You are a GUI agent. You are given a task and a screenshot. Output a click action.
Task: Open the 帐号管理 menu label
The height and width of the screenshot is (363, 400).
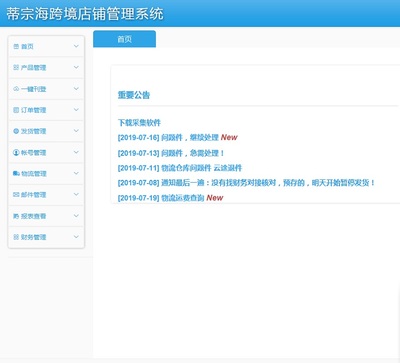click(33, 153)
